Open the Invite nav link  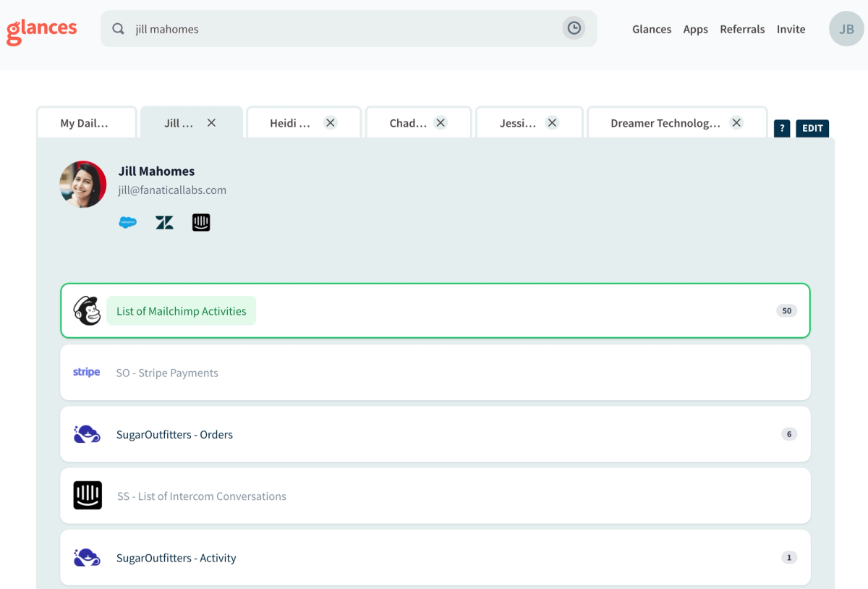[x=791, y=29]
